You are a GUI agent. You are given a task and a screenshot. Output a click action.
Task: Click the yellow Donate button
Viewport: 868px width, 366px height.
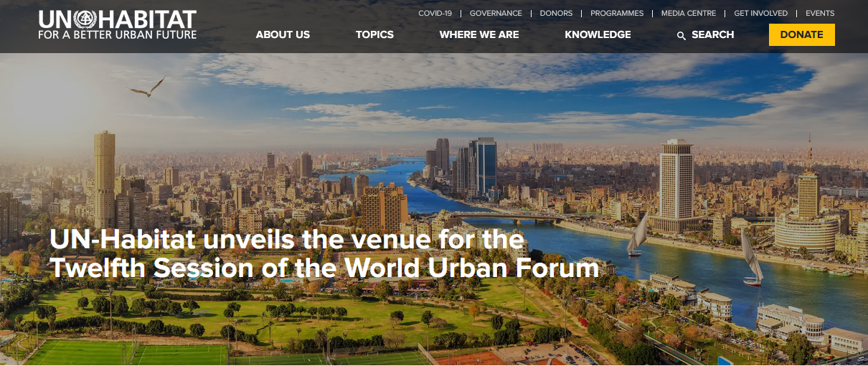[x=801, y=34]
